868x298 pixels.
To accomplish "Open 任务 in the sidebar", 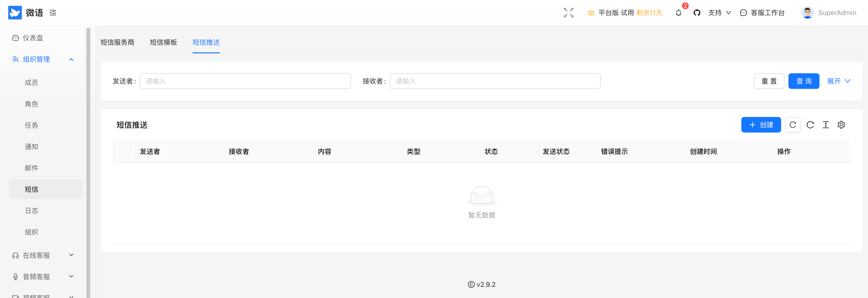I will click(46, 125).
